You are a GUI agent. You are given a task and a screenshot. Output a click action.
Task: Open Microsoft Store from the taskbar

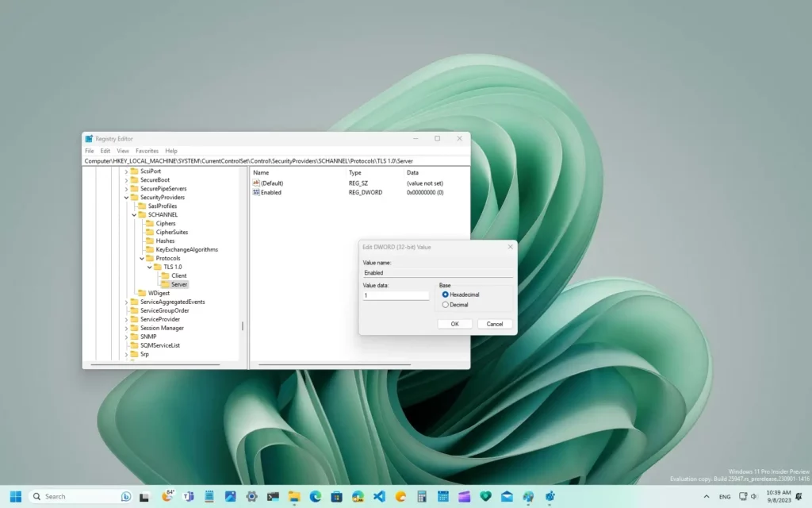click(336, 497)
